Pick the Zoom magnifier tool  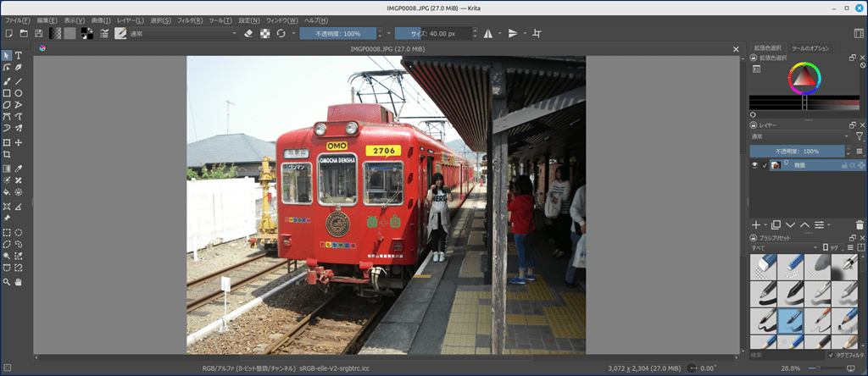pyautogui.click(x=7, y=281)
